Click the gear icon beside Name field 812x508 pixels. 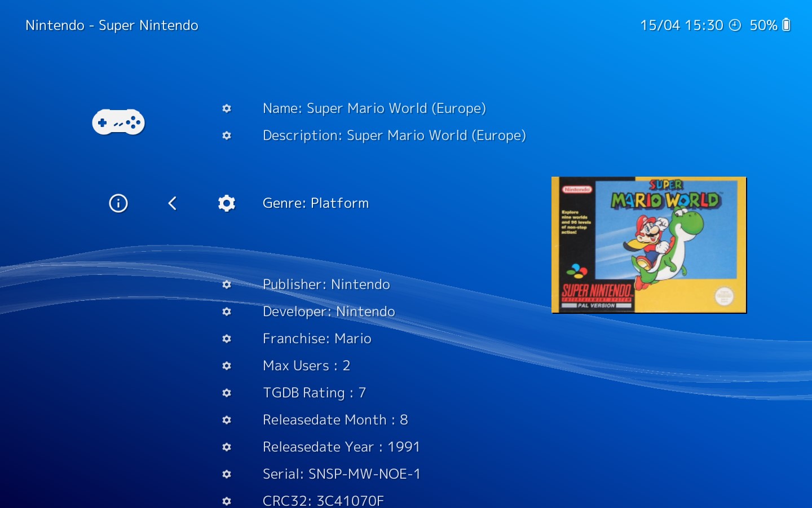point(227,108)
